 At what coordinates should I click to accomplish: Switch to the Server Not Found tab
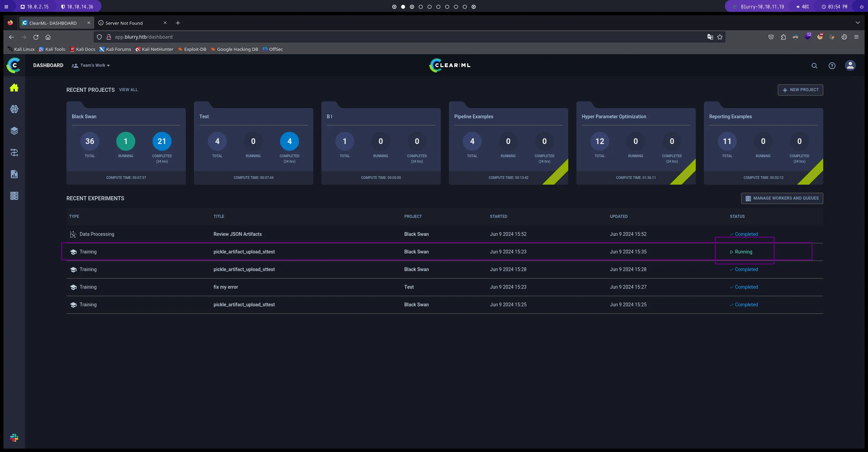pos(124,23)
